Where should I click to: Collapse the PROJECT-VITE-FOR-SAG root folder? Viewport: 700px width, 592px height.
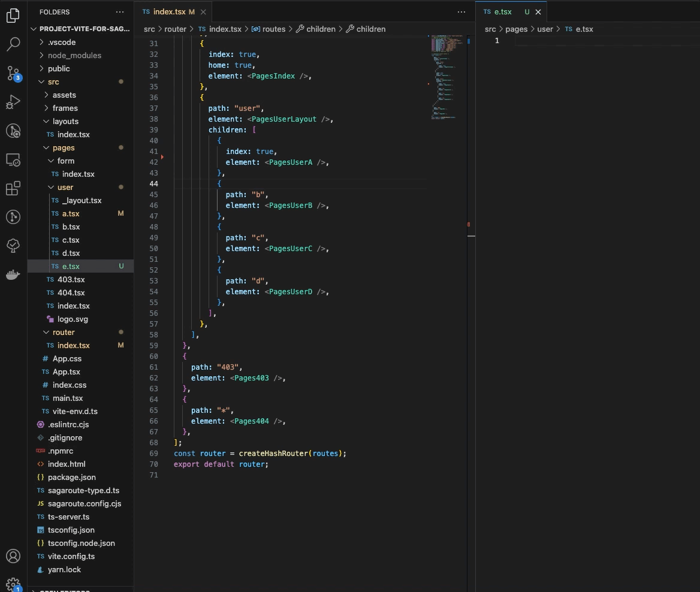click(x=80, y=29)
